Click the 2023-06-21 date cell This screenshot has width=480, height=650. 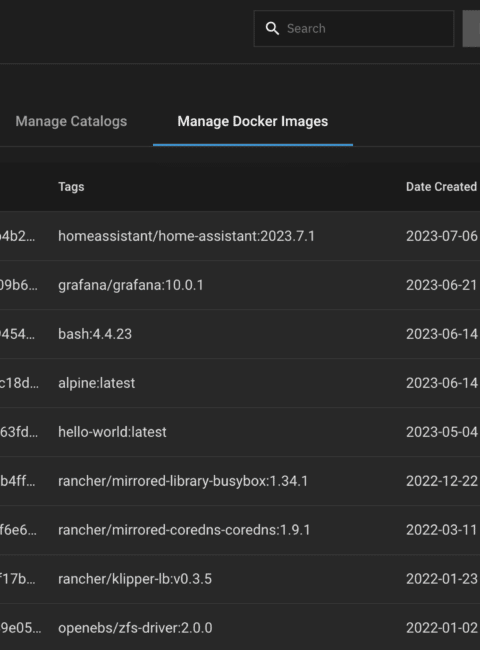442,285
